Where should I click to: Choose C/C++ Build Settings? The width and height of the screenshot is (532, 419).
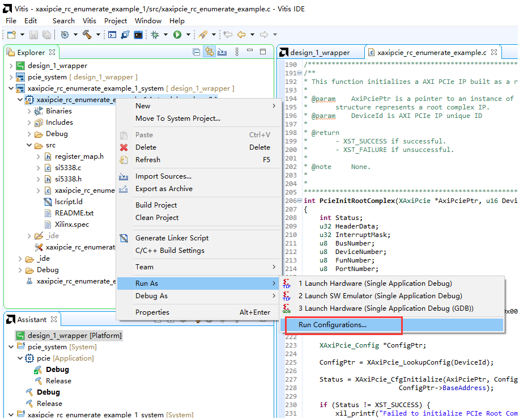point(199,251)
